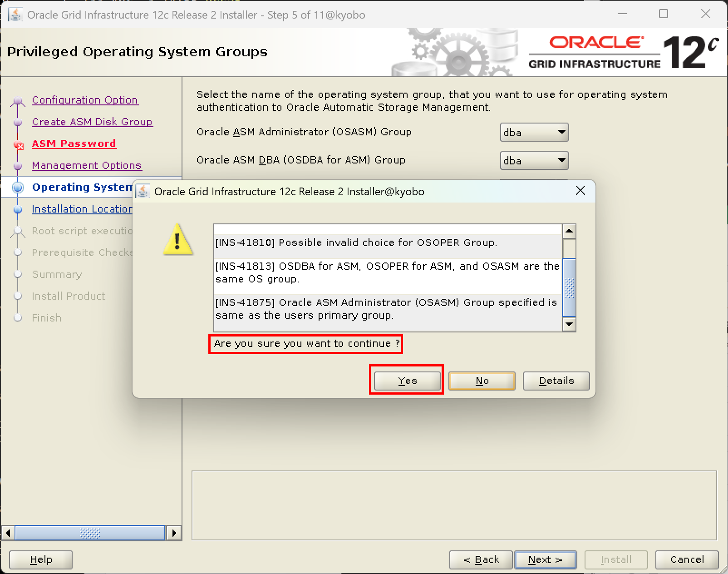Open the Installation Location step

pyautogui.click(x=82, y=209)
